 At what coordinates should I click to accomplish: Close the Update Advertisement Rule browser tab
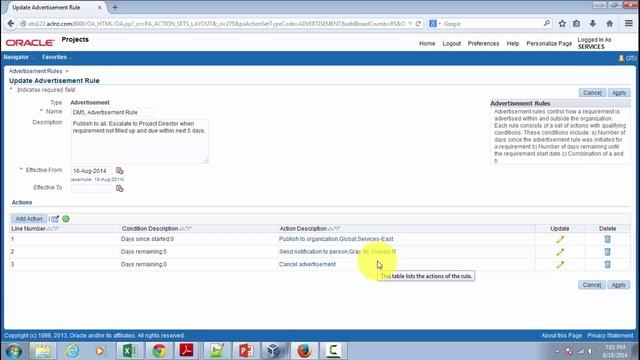pos(100,7)
